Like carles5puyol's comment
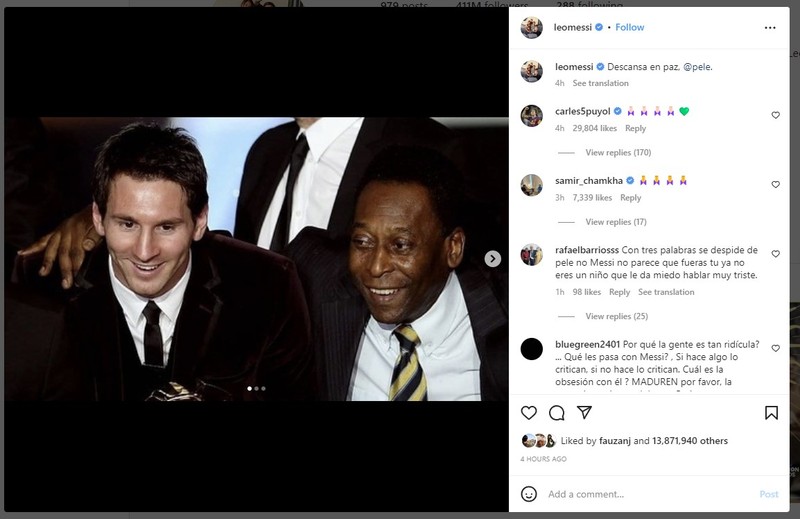Viewport: 800px width, 519px height. click(775, 115)
